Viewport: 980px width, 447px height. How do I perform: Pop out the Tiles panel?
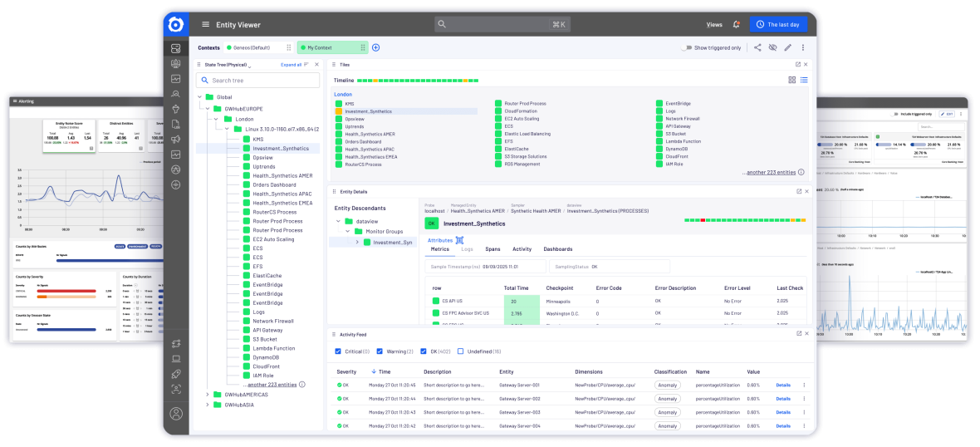pyautogui.click(x=797, y=65)
